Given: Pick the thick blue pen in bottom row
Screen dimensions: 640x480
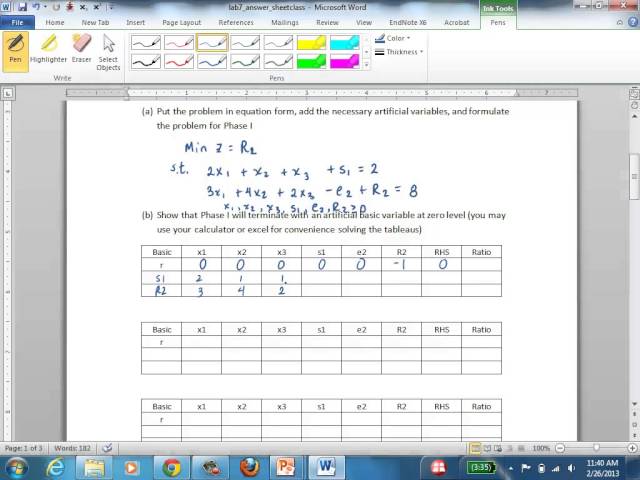Looking at the screenshot, I should click(212, 61).
